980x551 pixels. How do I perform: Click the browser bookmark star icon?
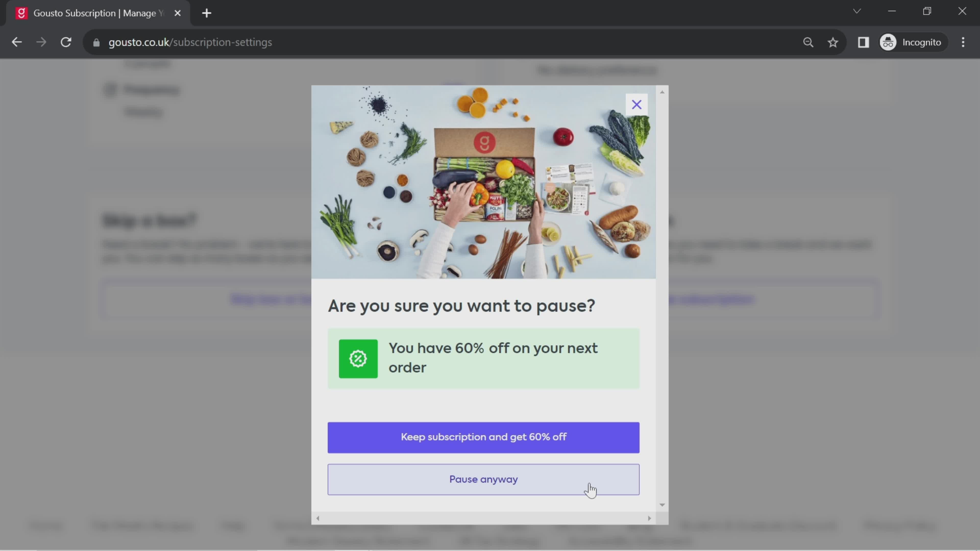point(833,42)
